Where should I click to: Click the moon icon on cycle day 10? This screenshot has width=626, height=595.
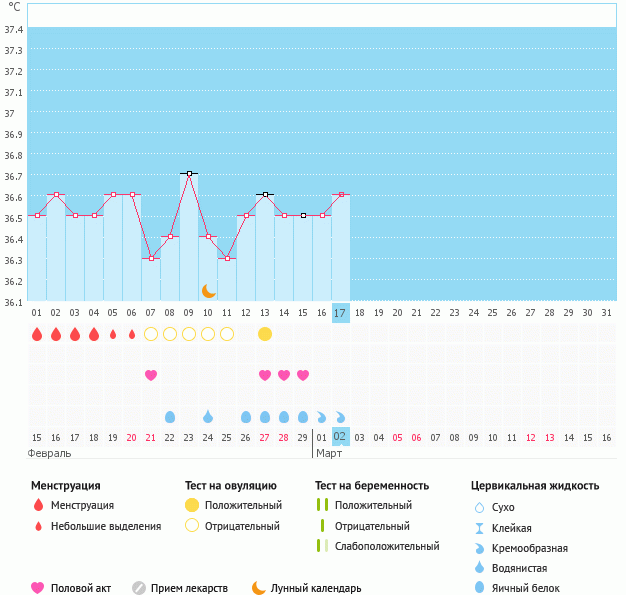click(x=209, y=291)
